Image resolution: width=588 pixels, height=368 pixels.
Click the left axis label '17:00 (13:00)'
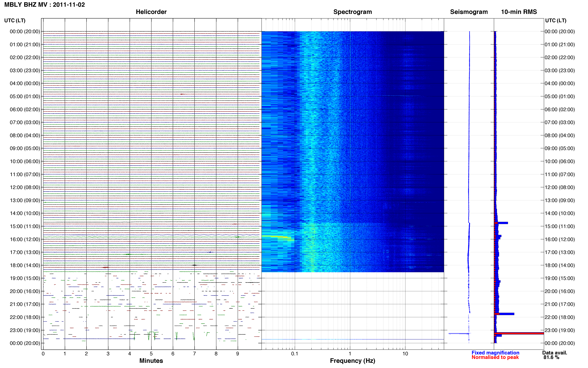pyautogui.click(x=25, y=252)
